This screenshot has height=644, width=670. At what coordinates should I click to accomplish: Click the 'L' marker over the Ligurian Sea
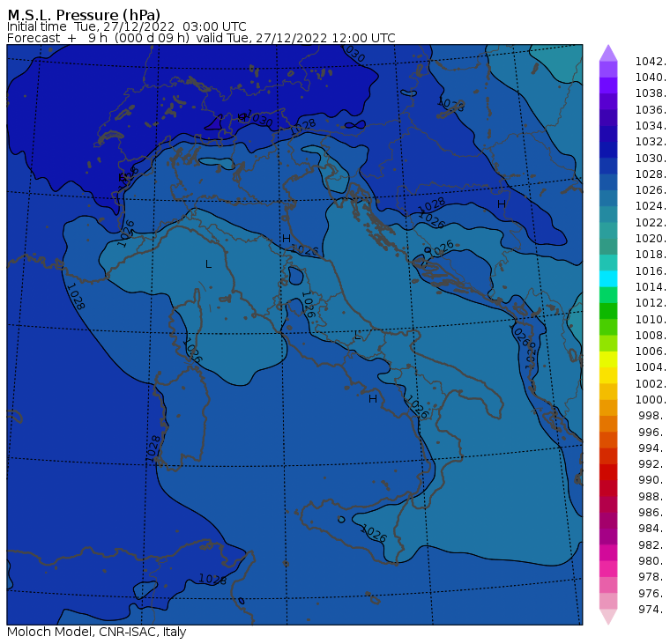click(x=209, y=264)
